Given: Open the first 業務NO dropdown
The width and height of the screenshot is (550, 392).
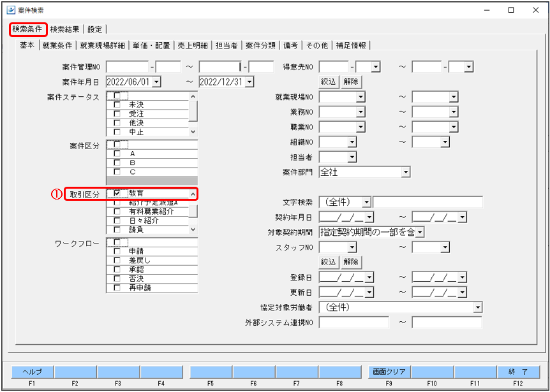Looking at the screenshot, I should click(360, 112).
